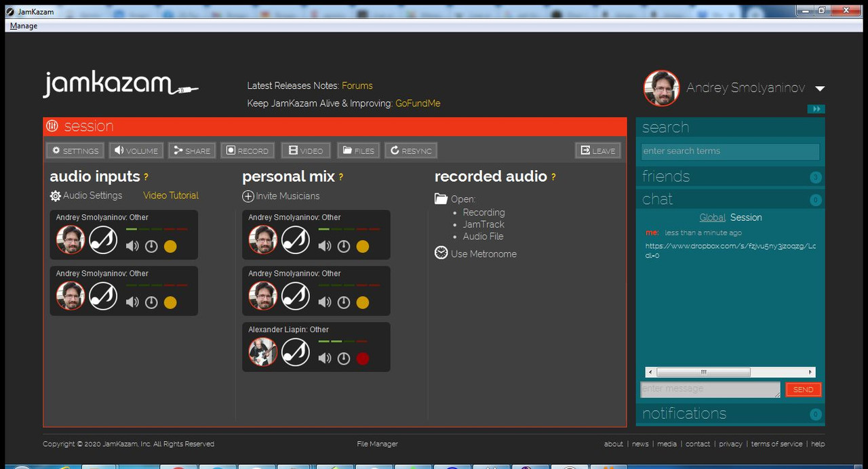This screenshot has height=469, width=868.
Task: Click the chat horizontal scrollbar thumb
Action: [x=703, y=372]
